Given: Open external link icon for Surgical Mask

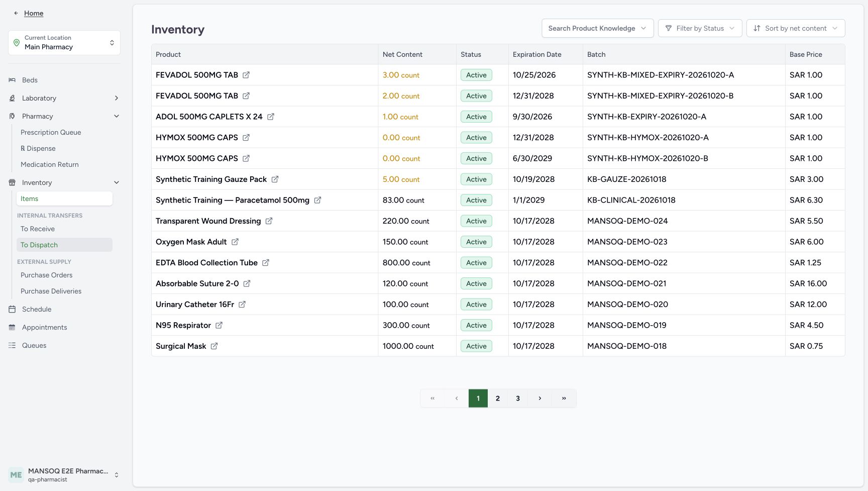Looking at the screenshot, I should [x=214, y=346].
